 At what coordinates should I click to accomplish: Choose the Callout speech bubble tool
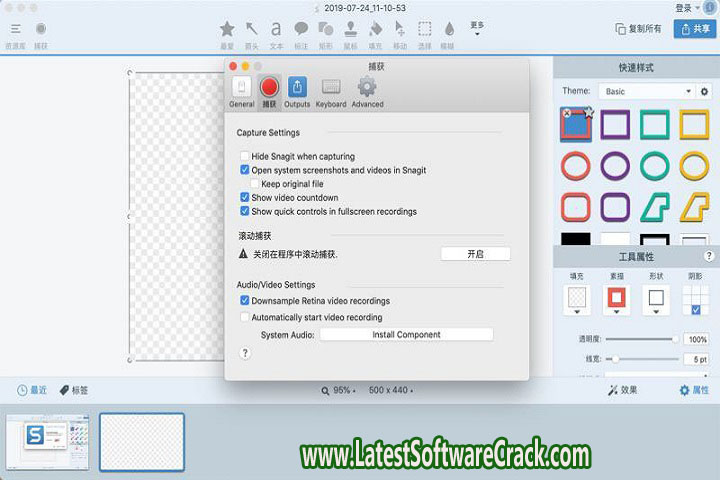pyautogui.click(x=301, y=29)
